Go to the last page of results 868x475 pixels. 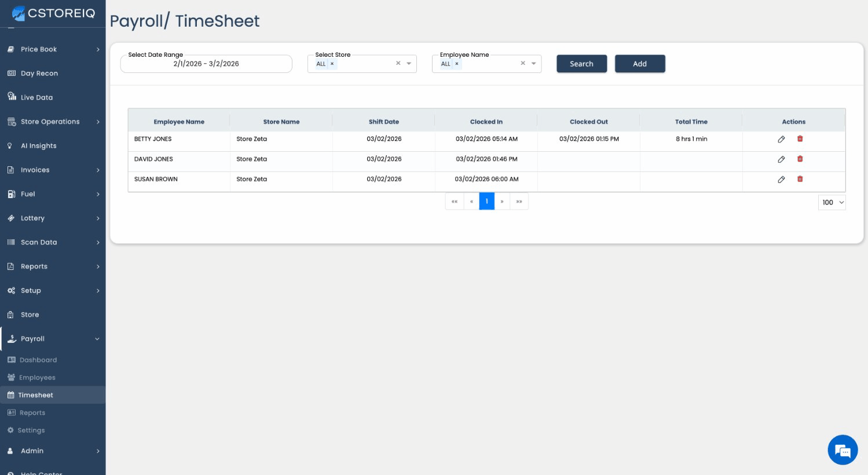(x=519, y=202)
